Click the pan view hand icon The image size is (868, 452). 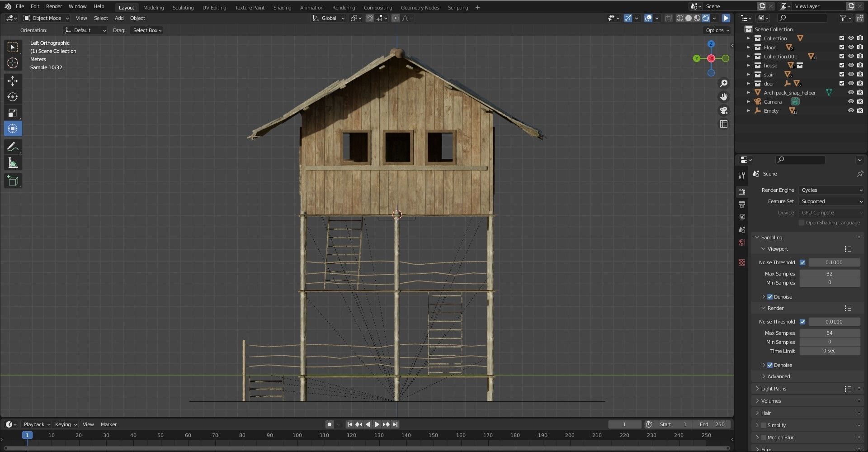tap(723, 97)
